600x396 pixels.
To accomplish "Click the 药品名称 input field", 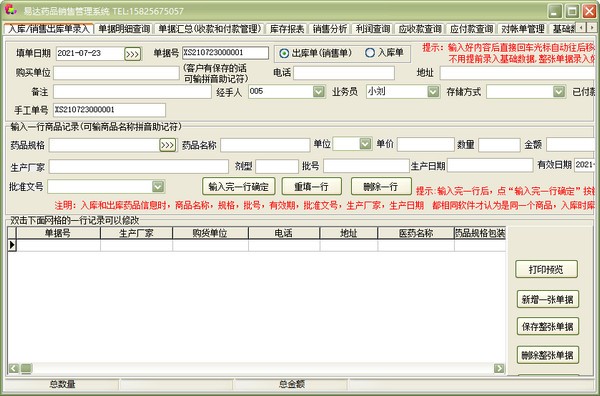I will (x=265, y=145).
